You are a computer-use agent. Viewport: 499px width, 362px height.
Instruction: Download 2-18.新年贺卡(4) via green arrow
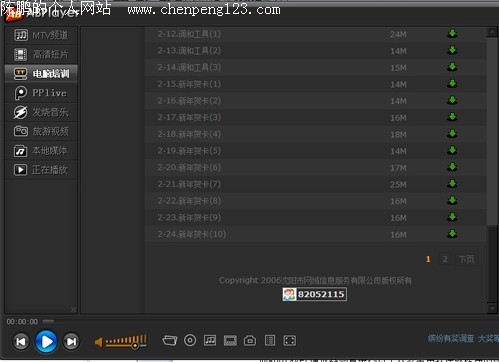pos(452,134)
